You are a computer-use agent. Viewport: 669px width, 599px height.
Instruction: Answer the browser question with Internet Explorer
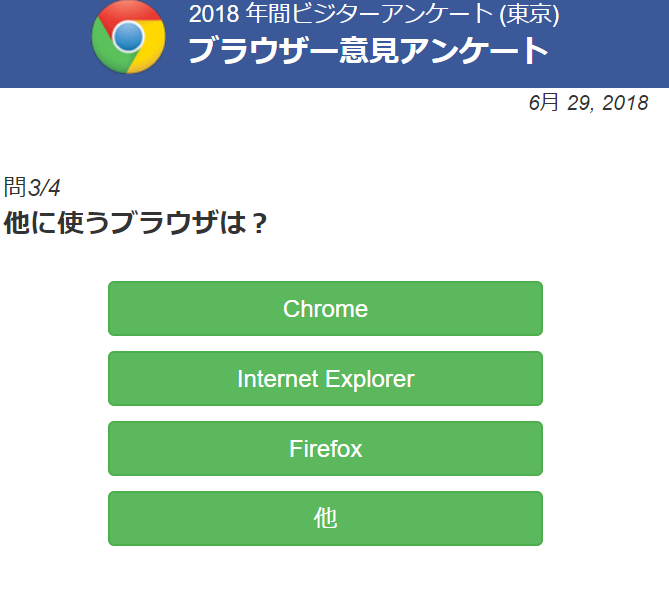coord(325,378)
